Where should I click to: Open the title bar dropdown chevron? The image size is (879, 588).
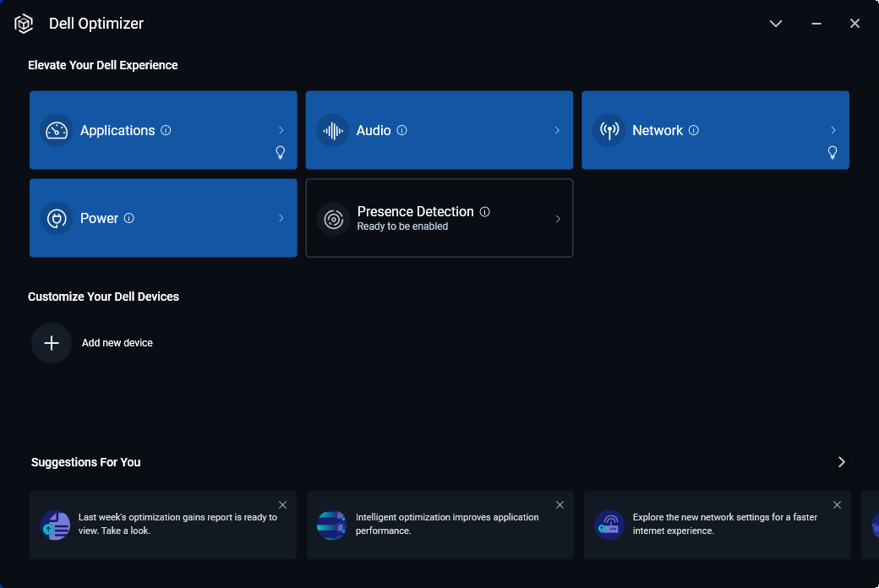point(776,24)
